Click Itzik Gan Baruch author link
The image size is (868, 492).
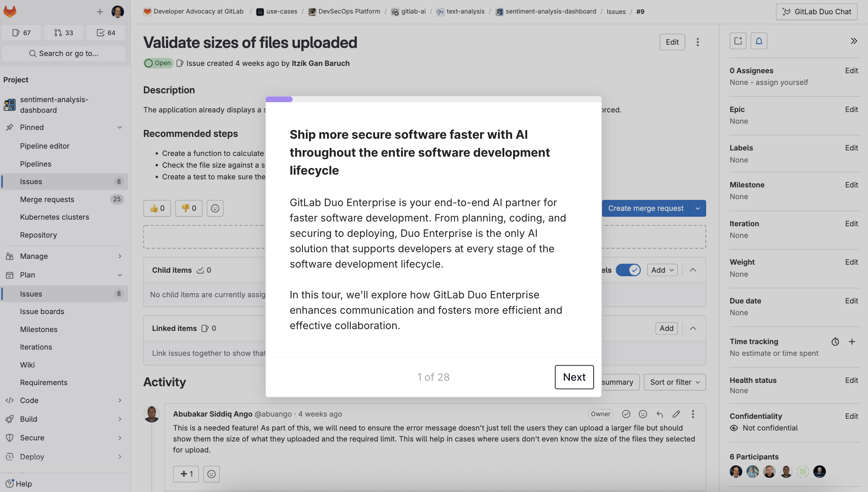[320, 63]
